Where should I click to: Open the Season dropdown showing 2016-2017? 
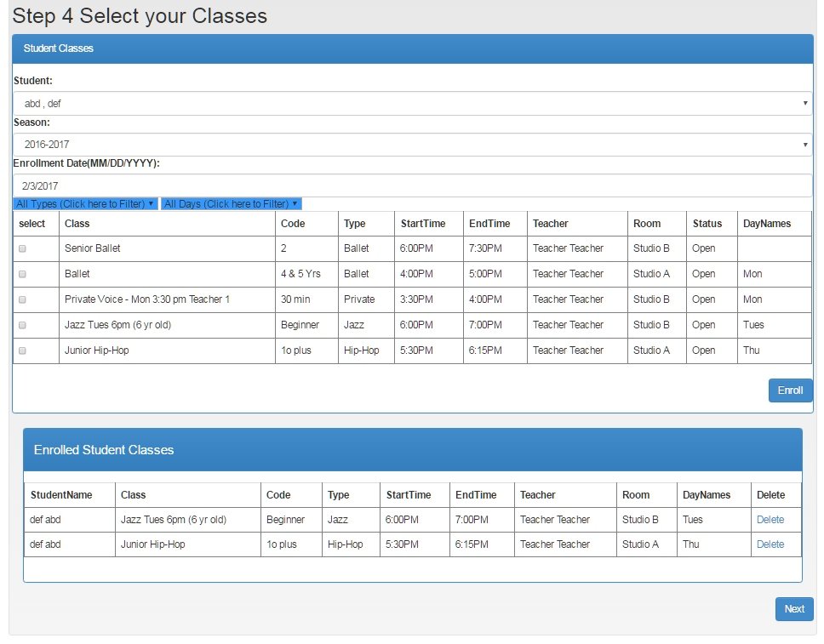coord(413,145)
